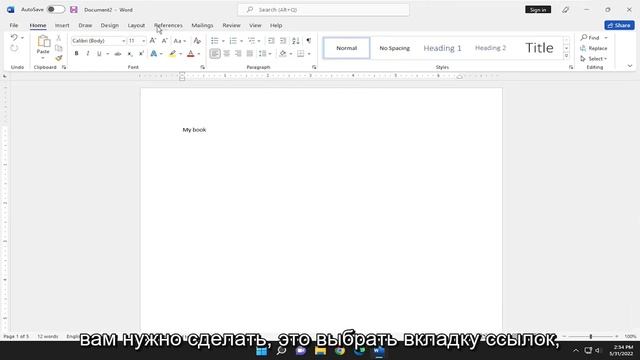Click the Undo arrow icon
The image size is (640, 360).
(14, 38)
